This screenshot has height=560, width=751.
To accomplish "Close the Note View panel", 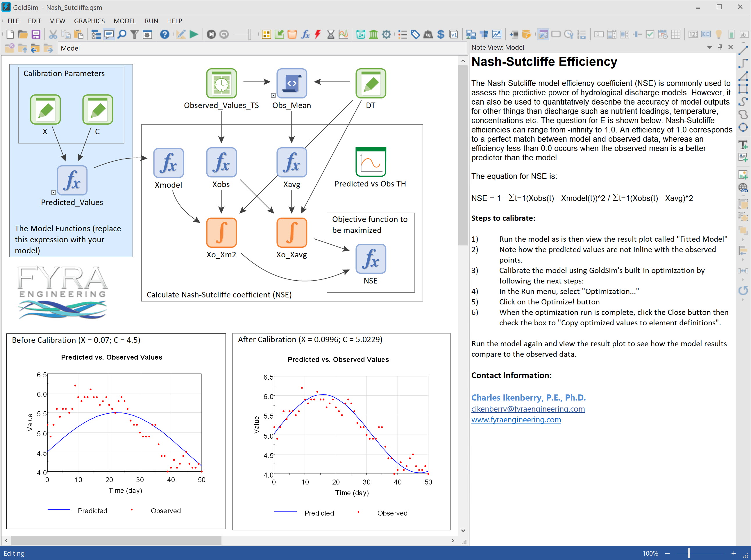I will click(x=731, y=47).
